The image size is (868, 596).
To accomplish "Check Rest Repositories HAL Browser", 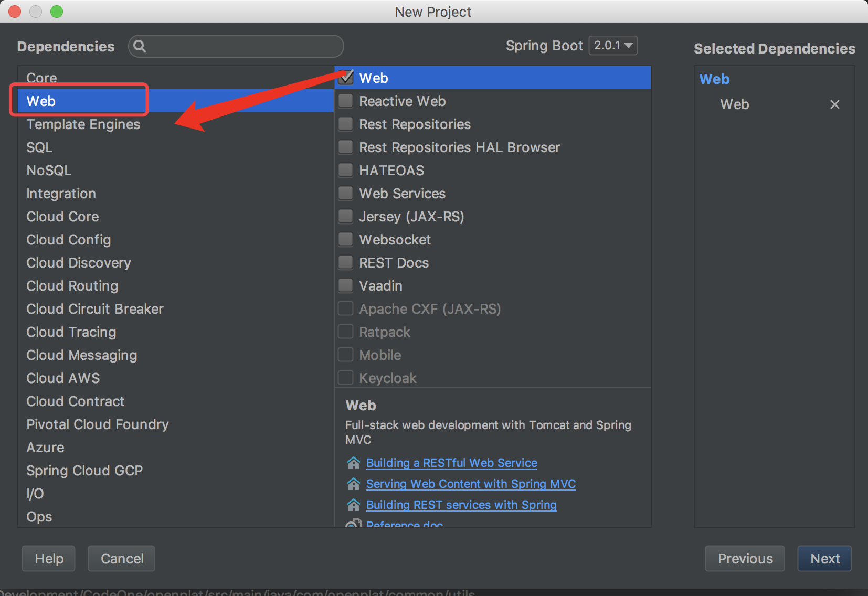I will pyautogui.click(x=346, y=147).
